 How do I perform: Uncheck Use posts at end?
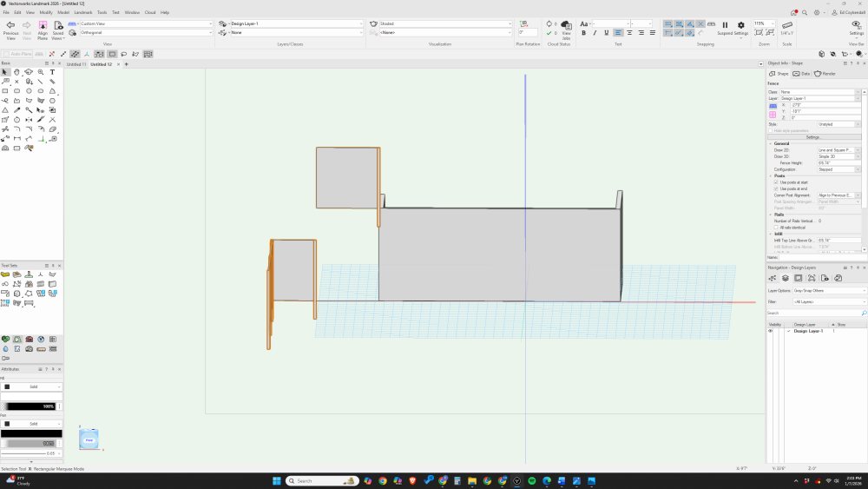[x=776, y=188]
